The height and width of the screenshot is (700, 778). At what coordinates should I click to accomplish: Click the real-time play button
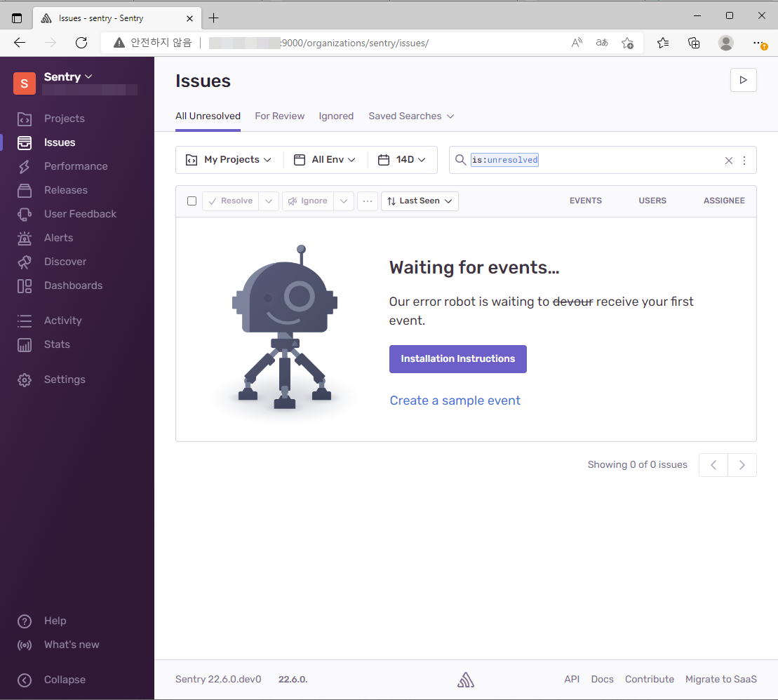click(x=743, y=80)
